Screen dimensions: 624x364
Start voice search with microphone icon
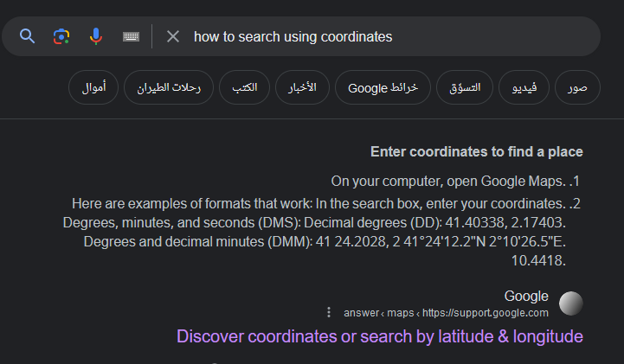[x=95, y=36]
